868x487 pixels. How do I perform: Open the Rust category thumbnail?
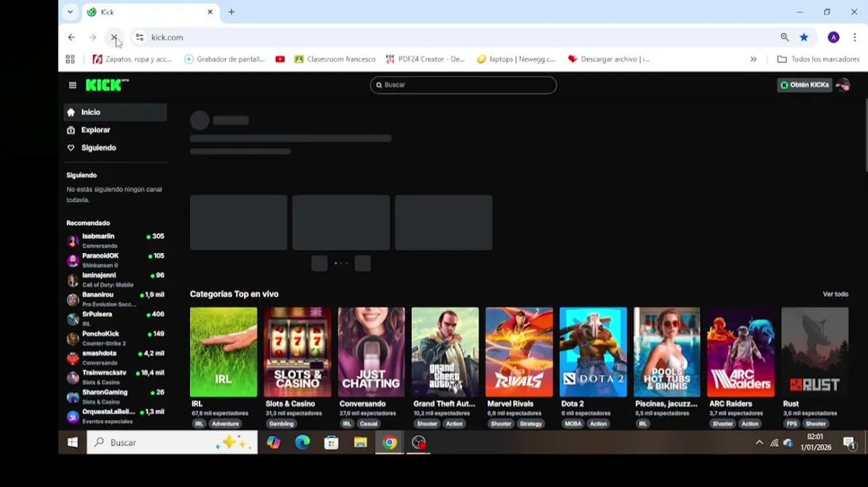tap(815, 352)
